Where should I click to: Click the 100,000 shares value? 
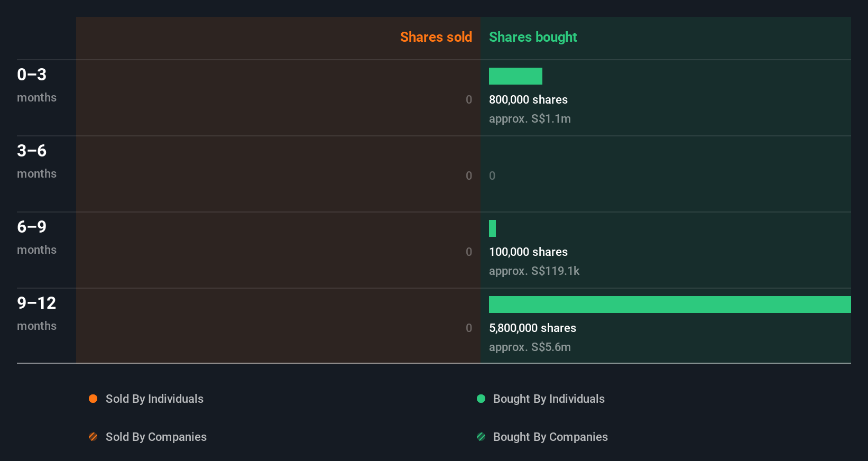[x=528, y=252]
